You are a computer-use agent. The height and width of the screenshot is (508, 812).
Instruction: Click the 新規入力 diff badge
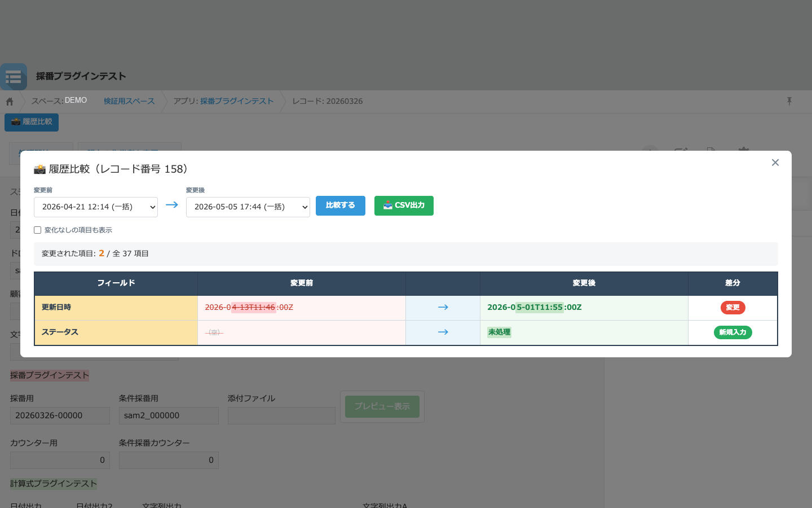point(732,332)
